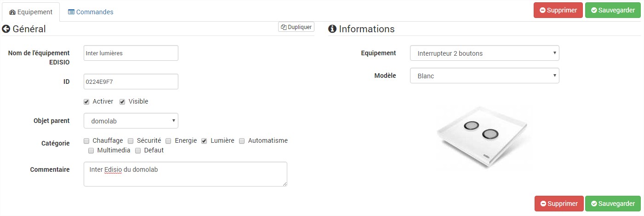Expand the Equipement type dropdown

484,53
